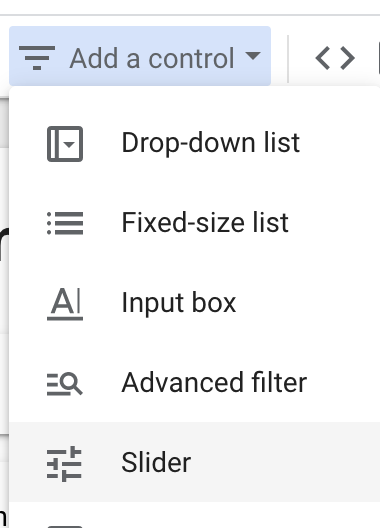Click empty space right of Slider label

point(286,462)
